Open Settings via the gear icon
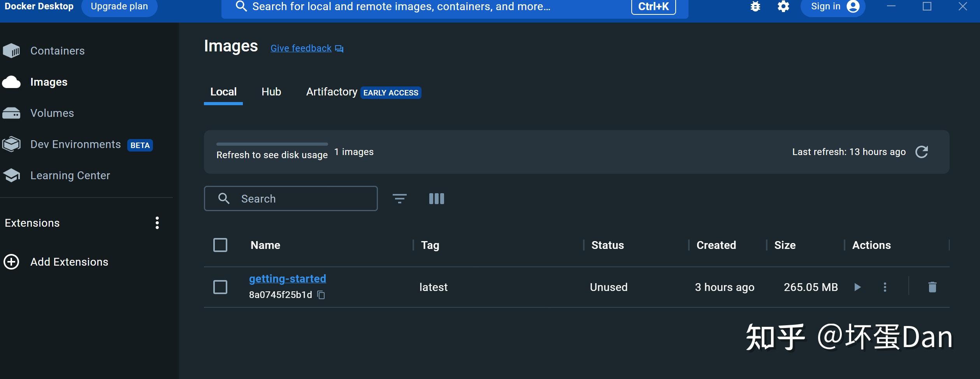980x379 pixels. (x=783, y=7)
